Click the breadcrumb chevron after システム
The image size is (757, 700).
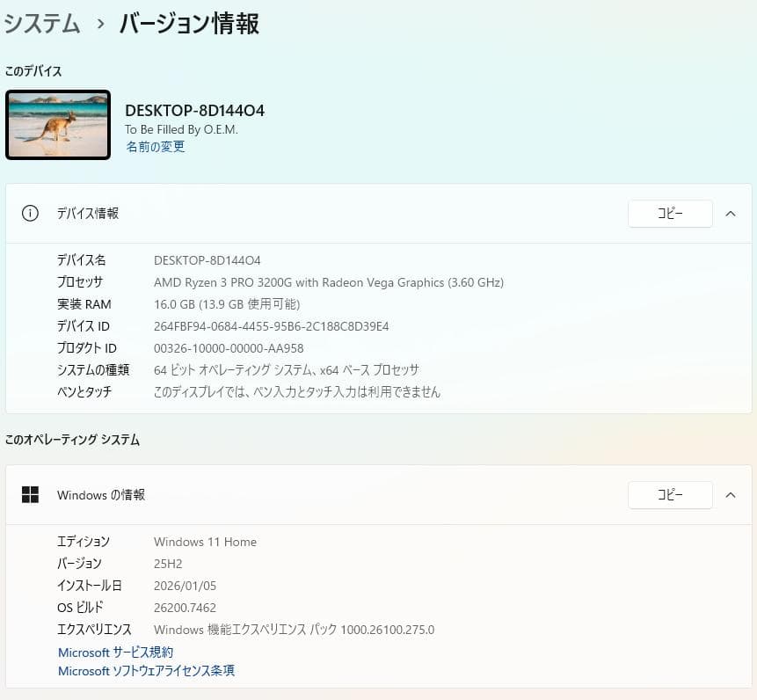(x=98, y=24)
